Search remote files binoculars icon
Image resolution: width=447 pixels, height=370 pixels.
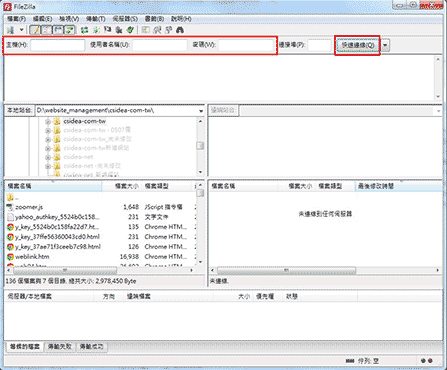coord(180,30)
